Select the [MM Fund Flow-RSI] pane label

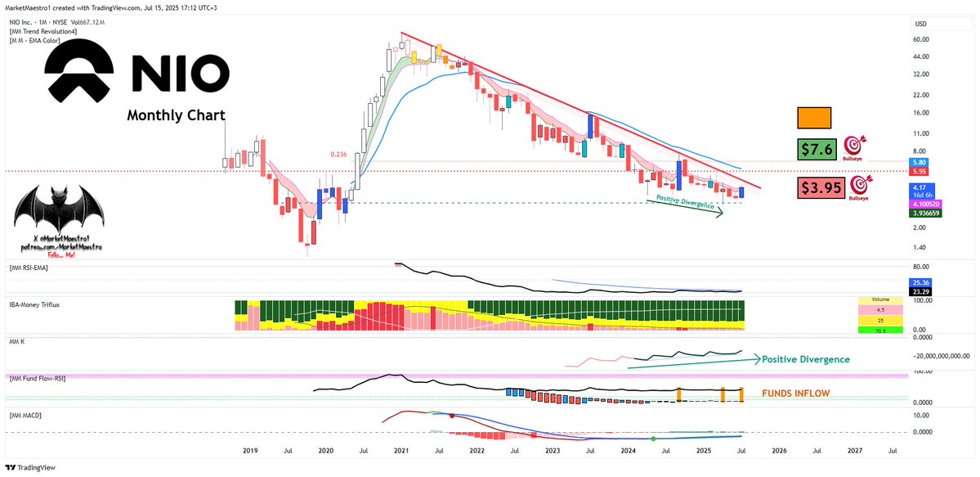[x=38, y=378]
